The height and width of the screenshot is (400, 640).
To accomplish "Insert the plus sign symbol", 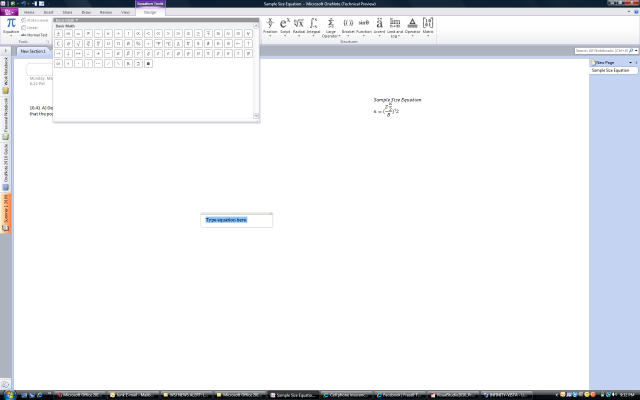I will coord(98,53).
